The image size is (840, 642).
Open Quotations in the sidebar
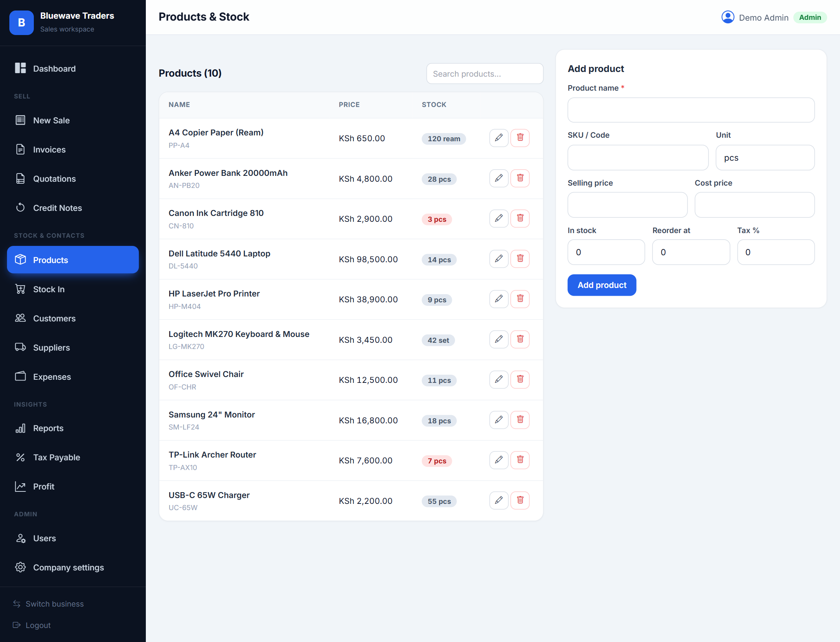[73, 179]
